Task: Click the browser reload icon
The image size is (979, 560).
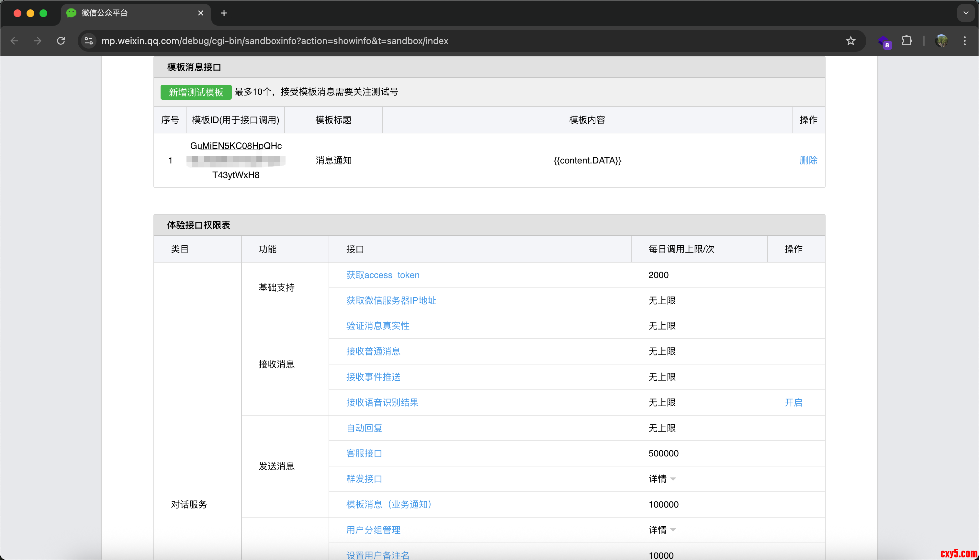Action: tap(61, 41)
